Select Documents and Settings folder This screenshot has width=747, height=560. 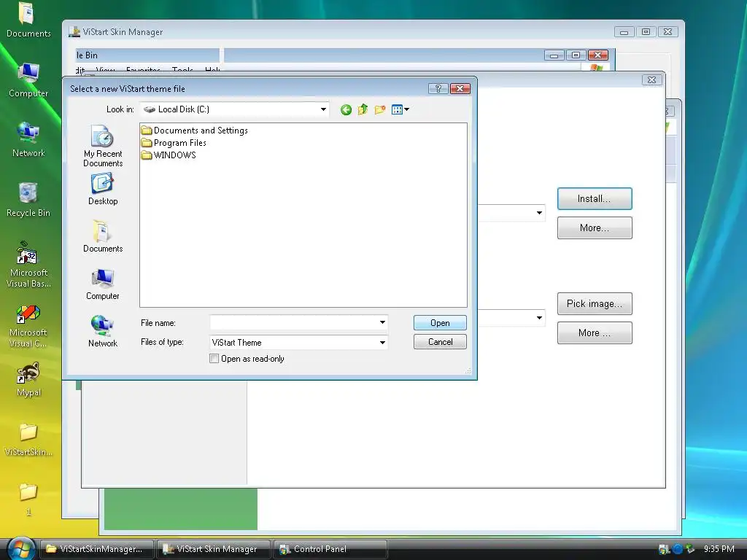coord(194,131)
